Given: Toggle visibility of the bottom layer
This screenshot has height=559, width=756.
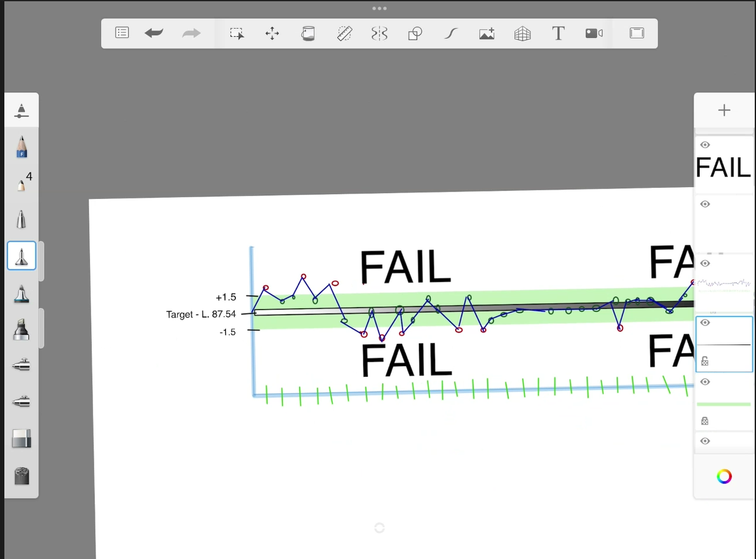Looking at the screenshot, I should tap(705, 441).
